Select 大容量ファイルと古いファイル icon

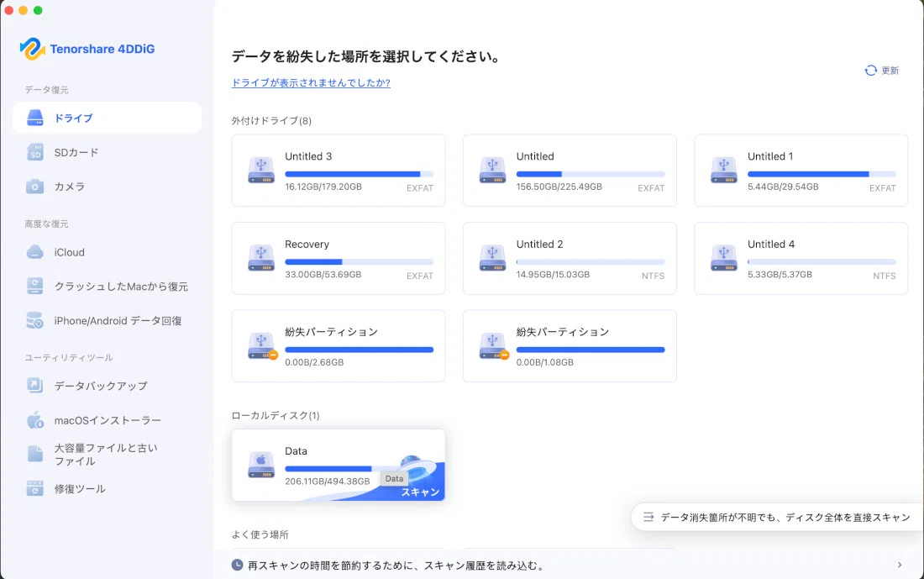coord(35,454)
